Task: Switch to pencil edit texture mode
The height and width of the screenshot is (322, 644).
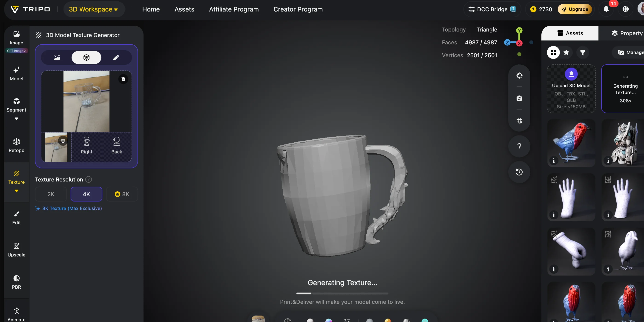Action: 116,57
